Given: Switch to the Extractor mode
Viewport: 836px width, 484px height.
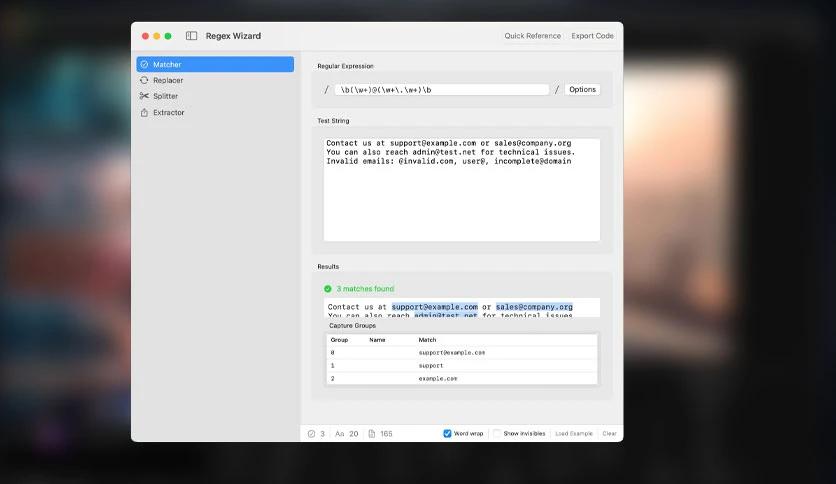Looking at the screenshot, I should point(168,113).
